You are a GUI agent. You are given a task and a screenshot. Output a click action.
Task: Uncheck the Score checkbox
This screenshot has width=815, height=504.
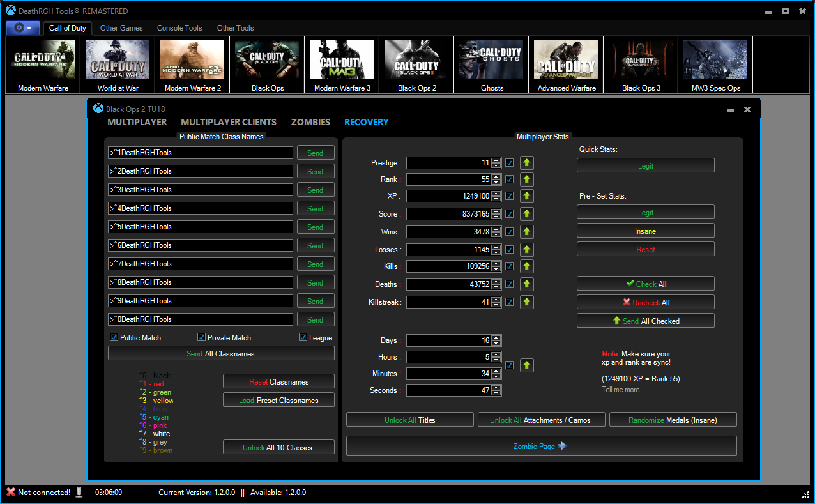pos(510,214)
